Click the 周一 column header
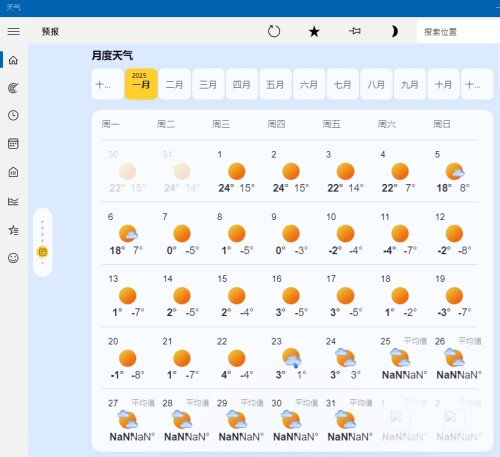Viewport: 500px width, 457px height. tap(111, 124)
